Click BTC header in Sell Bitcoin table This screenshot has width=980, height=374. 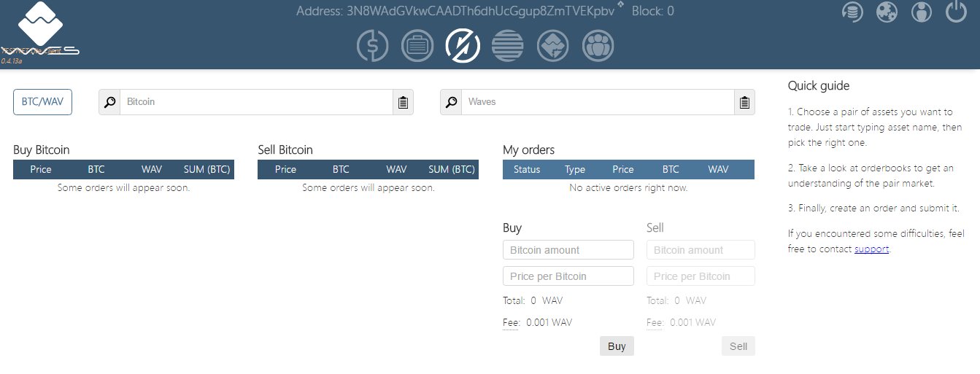coord(341,169)
